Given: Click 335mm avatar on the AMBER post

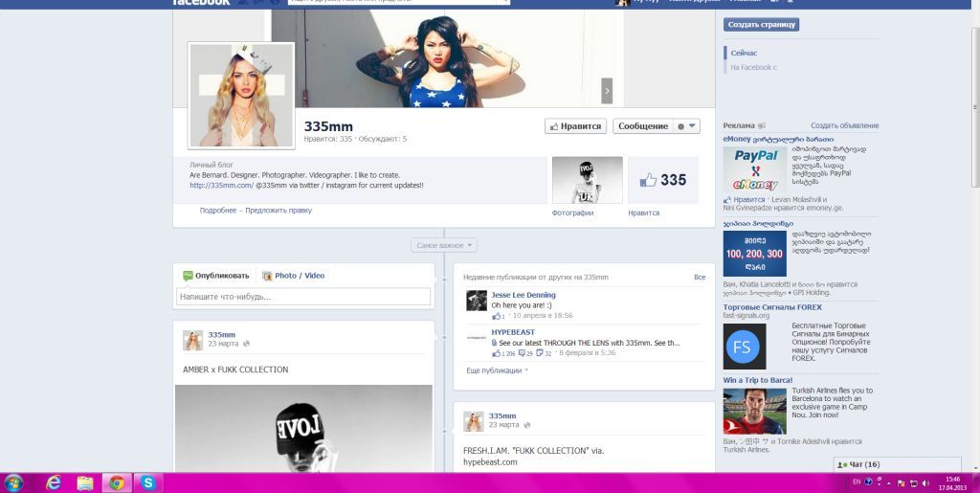Looking at the screenshot, I should pyautogui.click(x=192, y=341).
